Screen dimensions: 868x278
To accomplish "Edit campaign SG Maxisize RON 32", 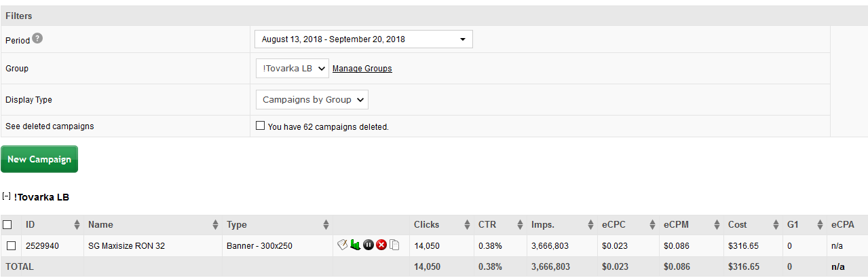I will point(343,245).
